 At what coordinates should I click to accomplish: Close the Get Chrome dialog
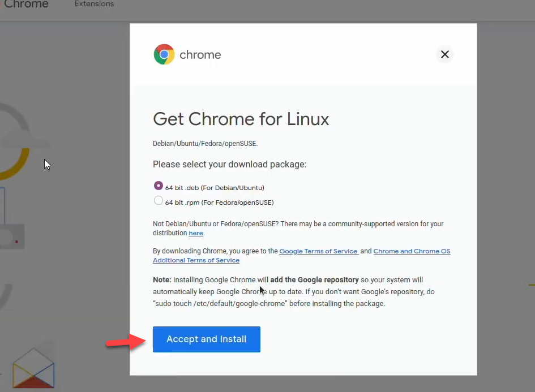445,54
